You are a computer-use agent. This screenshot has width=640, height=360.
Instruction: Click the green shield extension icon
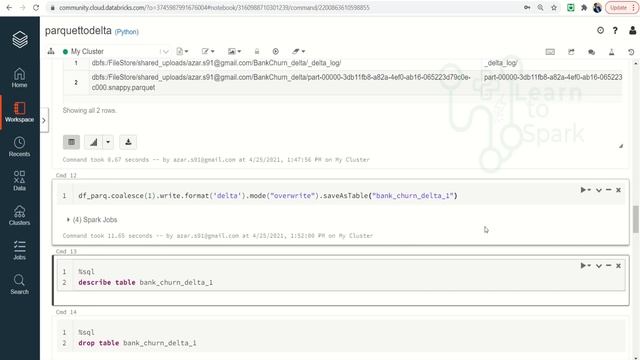(571, 8)
